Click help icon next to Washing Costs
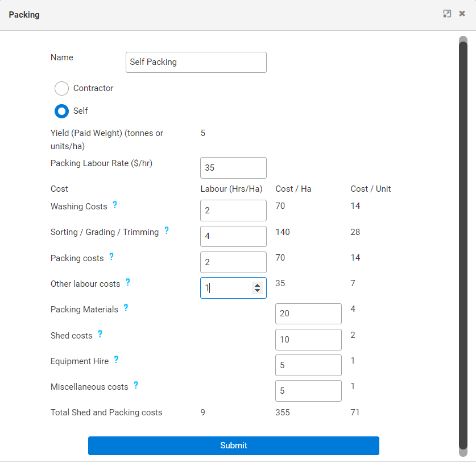The width and height of the screenshot is (476, 462). click(x=115, y=205)
